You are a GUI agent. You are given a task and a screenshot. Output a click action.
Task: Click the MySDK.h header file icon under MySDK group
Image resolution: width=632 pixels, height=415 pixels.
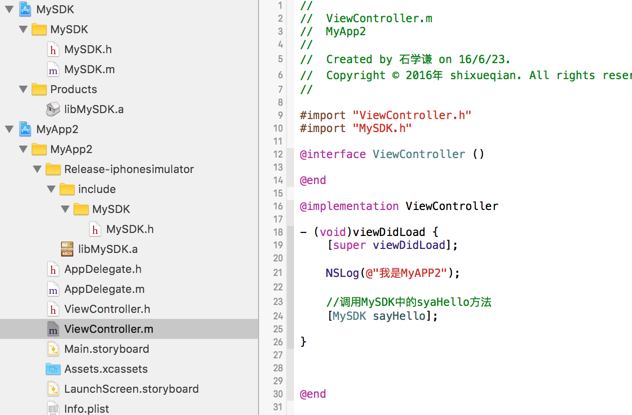53,50
